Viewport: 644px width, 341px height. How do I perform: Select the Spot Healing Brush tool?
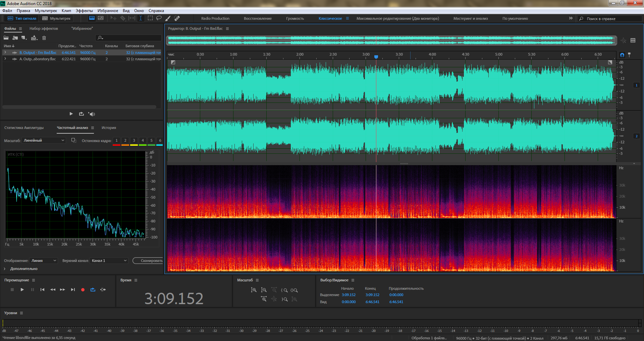tap(177, 18)
